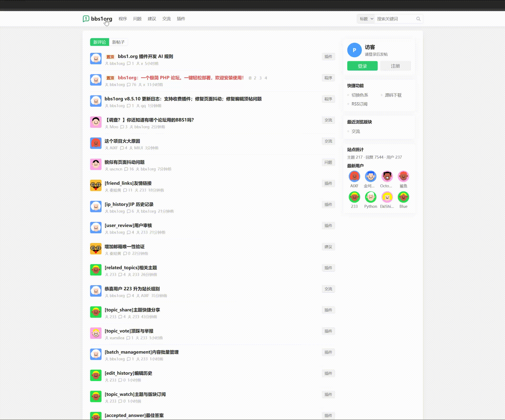Click avatar beside [topic_vote]顶踩与举报 post

click(96, 333)
